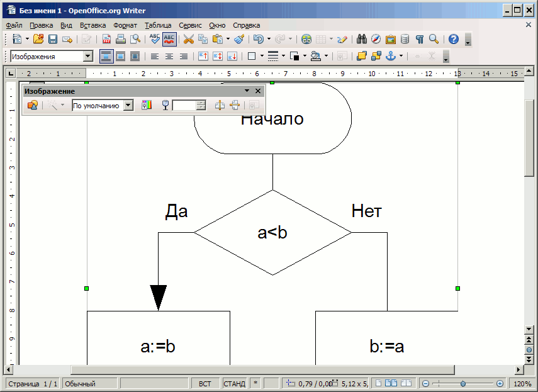Toggle Nonprinting Characters pilcrow icon
The width and height of the screenshot is (538, 392).
pyautogui.click(x=419, y=39)
